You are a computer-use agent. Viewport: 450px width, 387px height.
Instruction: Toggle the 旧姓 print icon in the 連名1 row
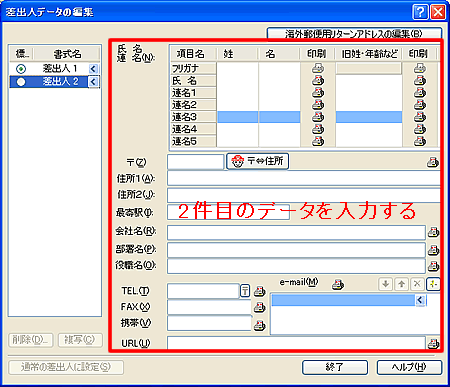[x=420, y=93]
